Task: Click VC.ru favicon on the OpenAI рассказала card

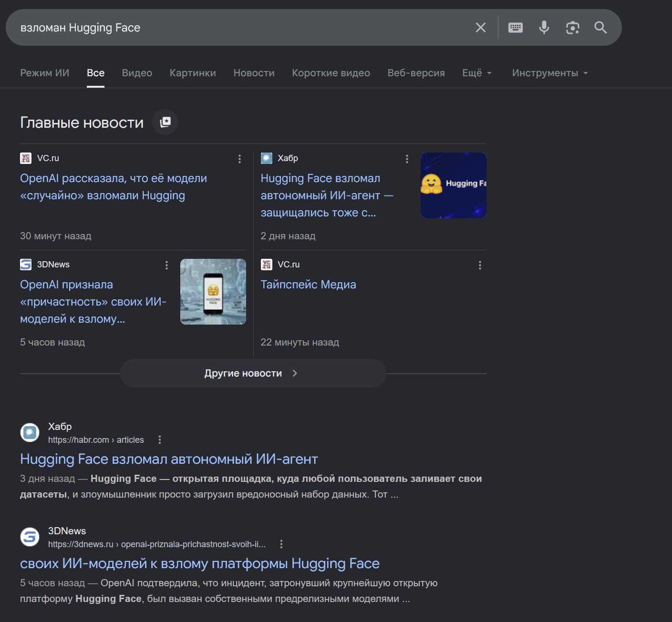Action: [26, 158]
